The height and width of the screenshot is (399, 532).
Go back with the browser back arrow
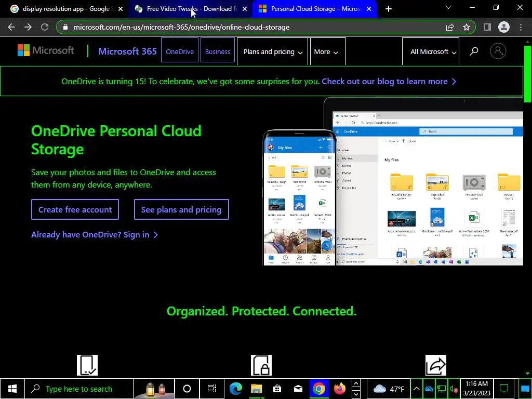tap(11, 27)
